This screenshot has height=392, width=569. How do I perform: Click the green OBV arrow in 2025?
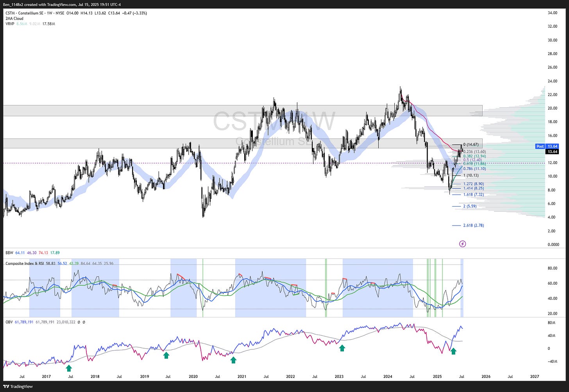coord(453,351)
